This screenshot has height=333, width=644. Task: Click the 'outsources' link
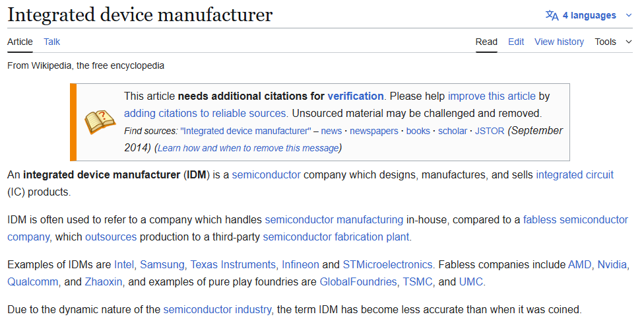click(x=111, y=237)
